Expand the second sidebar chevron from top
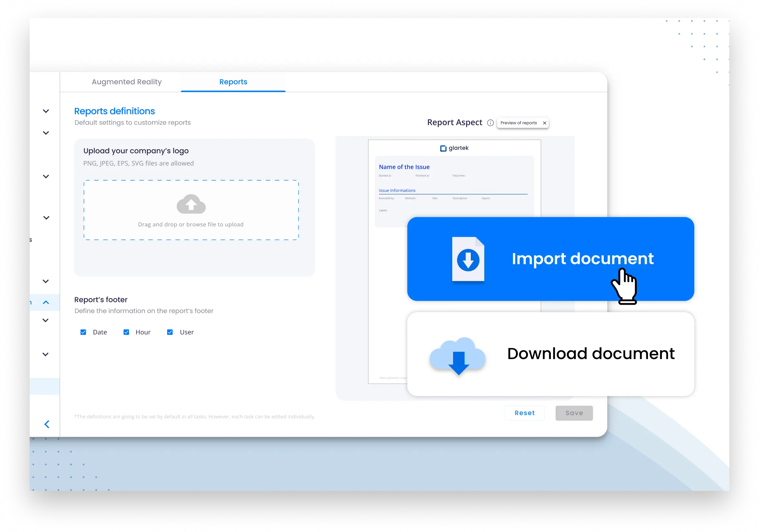 point(46,133)
